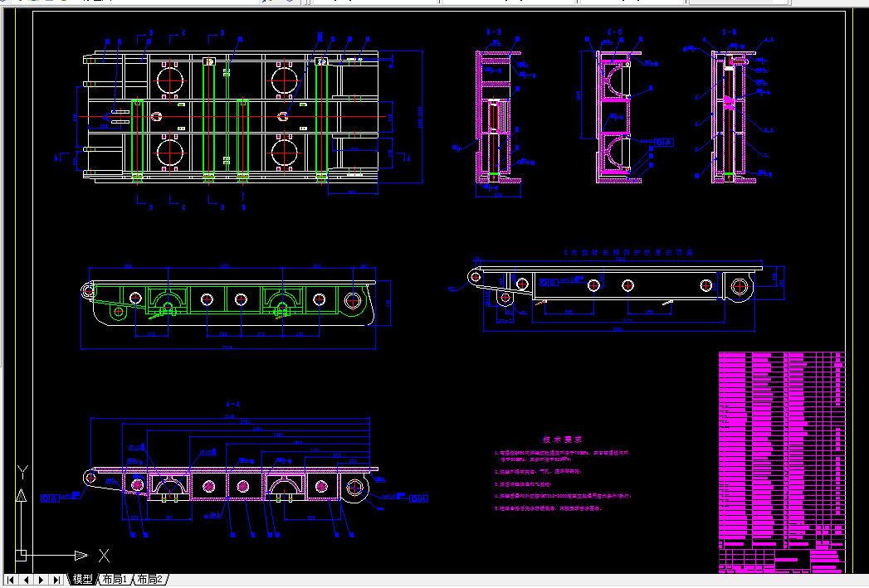Open the 布局1 layout tab
The height and width of the screenshot is (588, 869).
[115, 580]
